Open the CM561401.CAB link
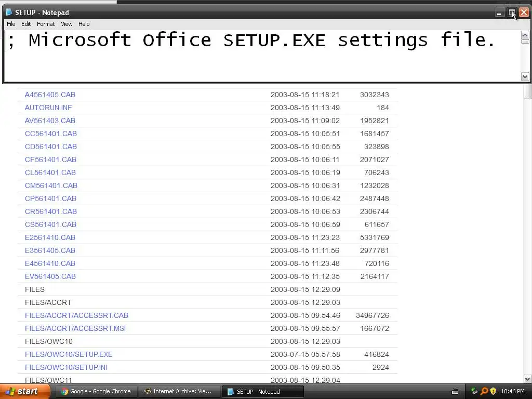 pyautogui.click(x=51, y=185)
